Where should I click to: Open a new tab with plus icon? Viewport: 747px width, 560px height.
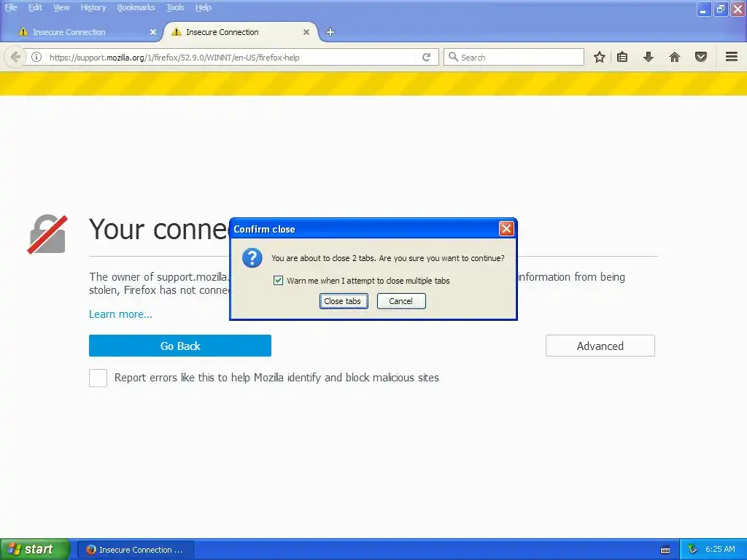click(x=330, y=32)
